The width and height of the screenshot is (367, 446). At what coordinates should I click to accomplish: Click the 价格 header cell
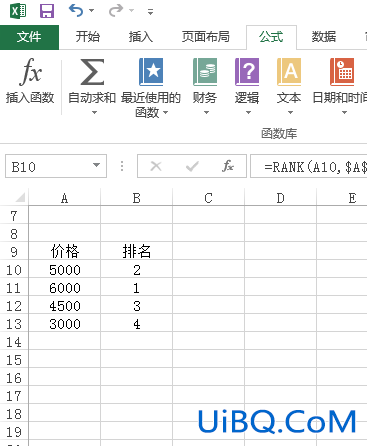pos(65,251)
